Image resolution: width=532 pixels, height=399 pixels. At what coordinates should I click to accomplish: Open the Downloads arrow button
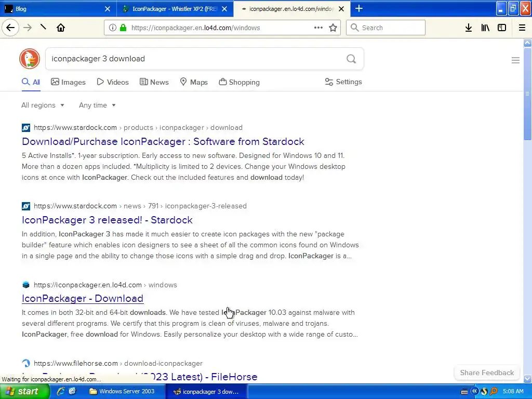click(468, 28)
